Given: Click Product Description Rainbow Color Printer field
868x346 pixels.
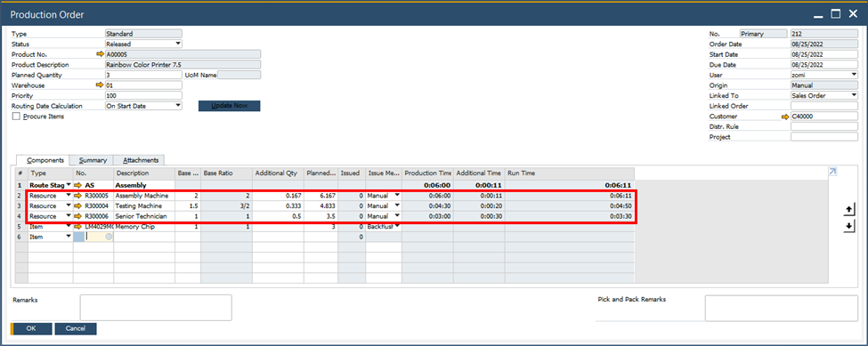Looking at the screenshot, I should point(183,65).
